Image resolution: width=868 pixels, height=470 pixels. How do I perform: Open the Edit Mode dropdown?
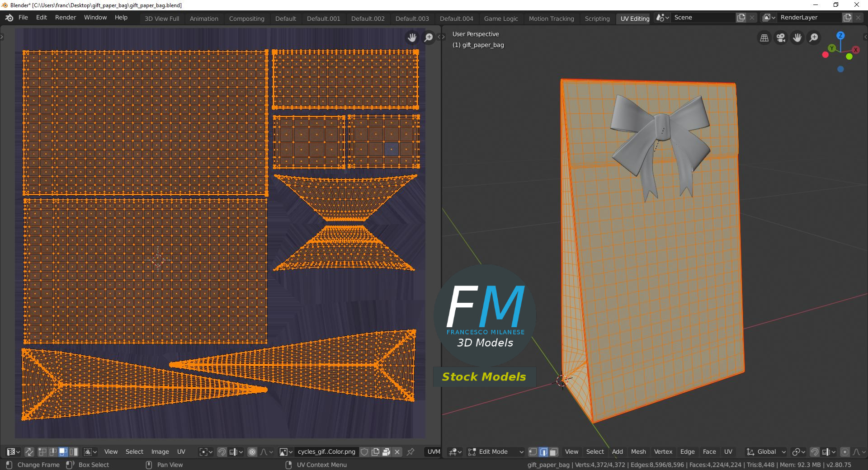496,452
